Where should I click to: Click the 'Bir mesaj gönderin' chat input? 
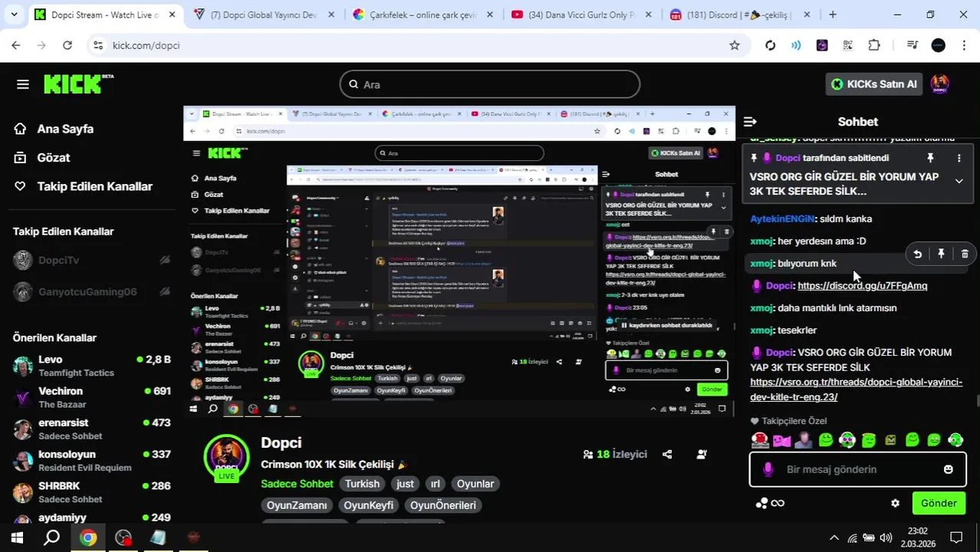pyautogui.click(x=857, y=469)
